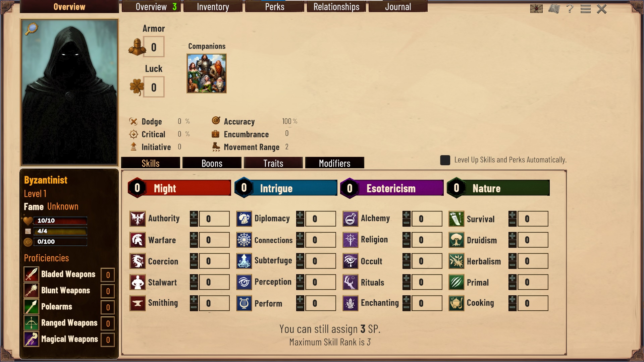This screenshot has width=644, height=362.
Task: Increase the Occult skill with plus
Action: 406,257
